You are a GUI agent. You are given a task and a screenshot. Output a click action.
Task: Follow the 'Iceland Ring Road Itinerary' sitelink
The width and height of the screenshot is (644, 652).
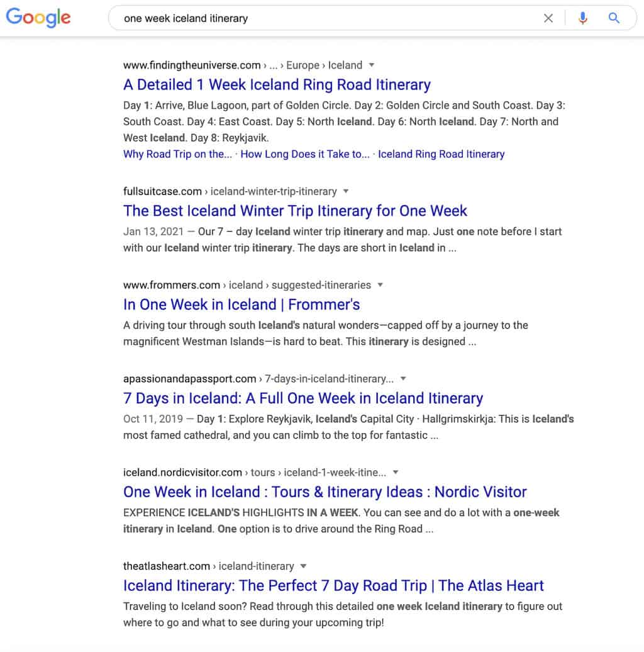pyautogui.click(x=441, y=154)
